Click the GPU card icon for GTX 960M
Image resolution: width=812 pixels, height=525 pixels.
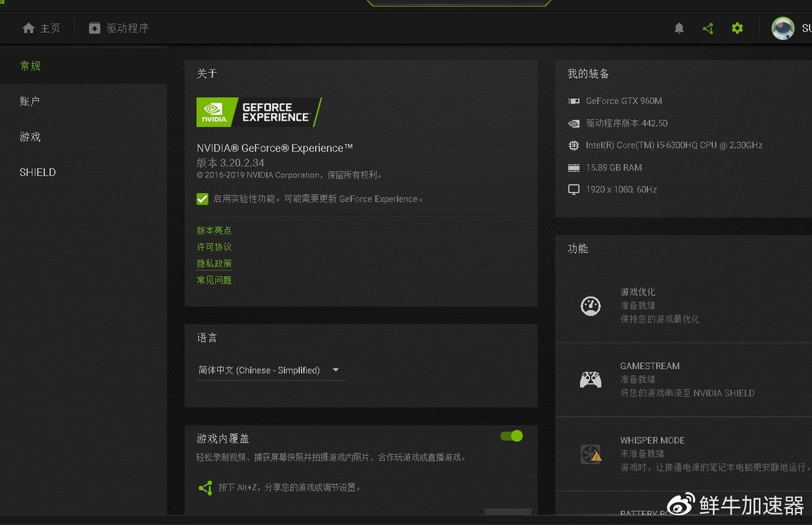[574, 101]
